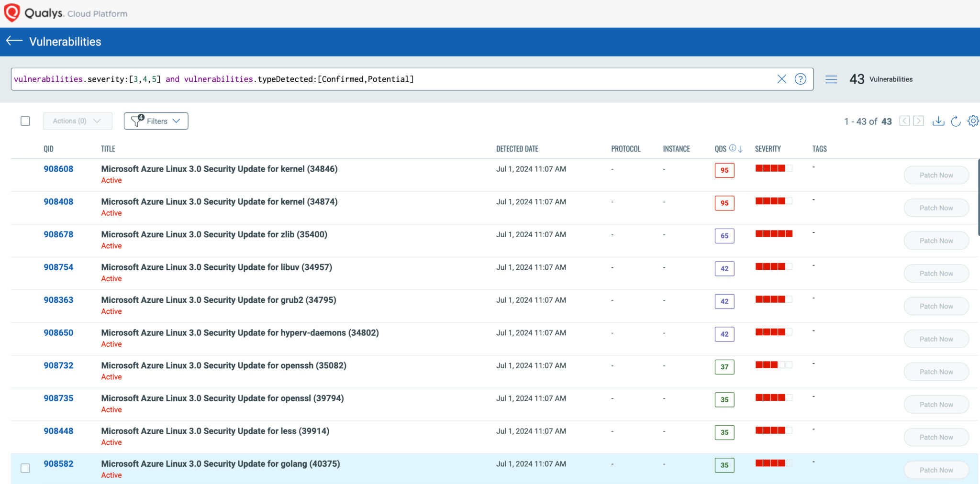Click the hamburger icon beside the search bar
980x484 pixels.
[x=831, y=79]
